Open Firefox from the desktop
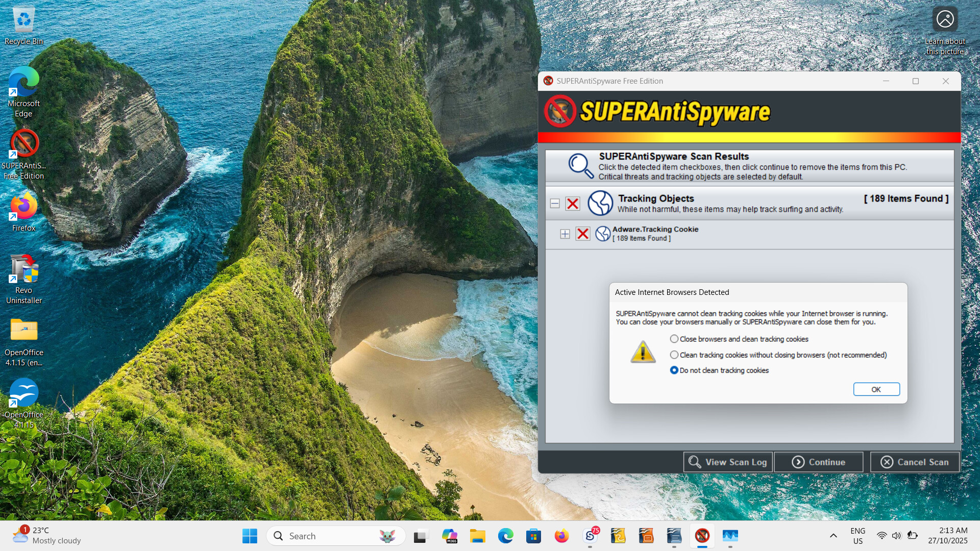This screenshot has height=551, width=980. (x=24, y=207)
